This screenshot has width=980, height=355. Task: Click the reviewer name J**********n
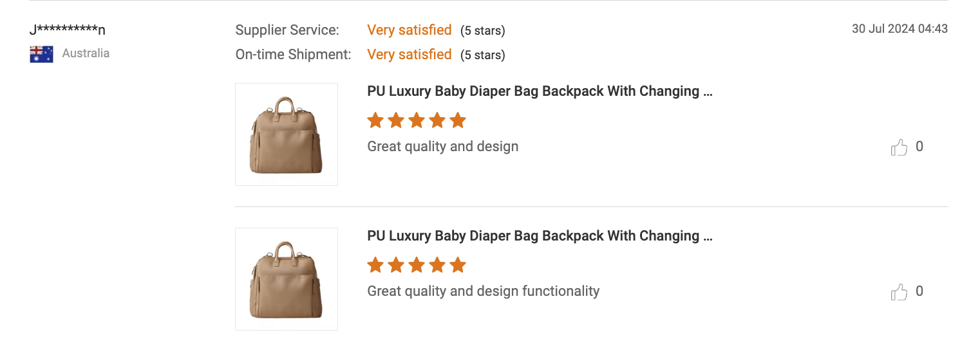coord(68,30)
